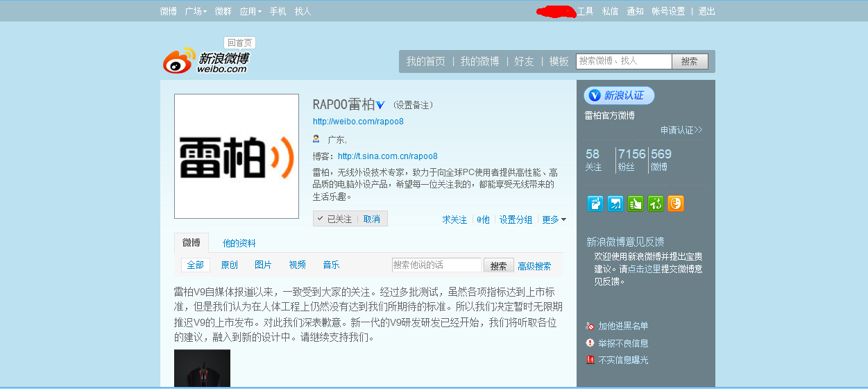Click the 雷柏 profile avatar image
868x389 pixels.
[237, 156]
